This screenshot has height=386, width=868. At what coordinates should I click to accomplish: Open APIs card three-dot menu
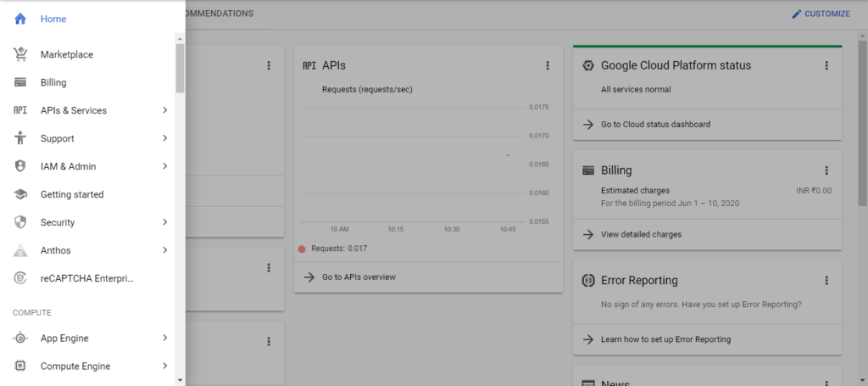pyautogui.click(x=548, y=65)
